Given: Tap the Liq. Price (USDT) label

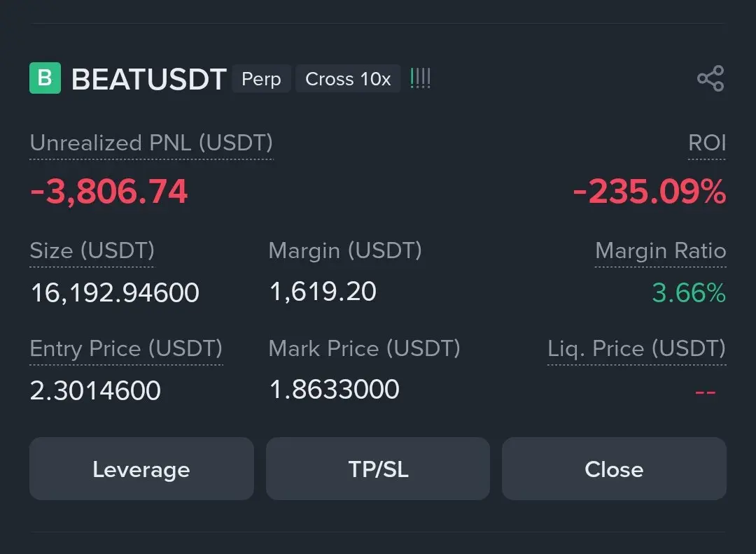Looking at the screenshot, I should click(636, 348).
